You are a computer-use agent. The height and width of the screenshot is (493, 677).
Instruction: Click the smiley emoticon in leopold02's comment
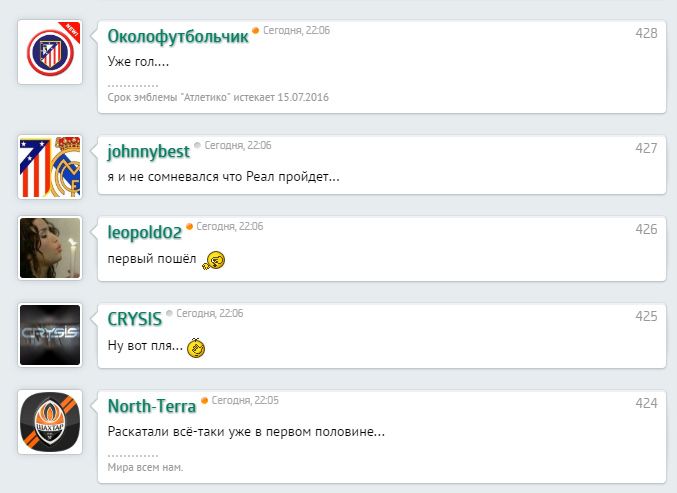pyautogui.click(x=213, y=260)
